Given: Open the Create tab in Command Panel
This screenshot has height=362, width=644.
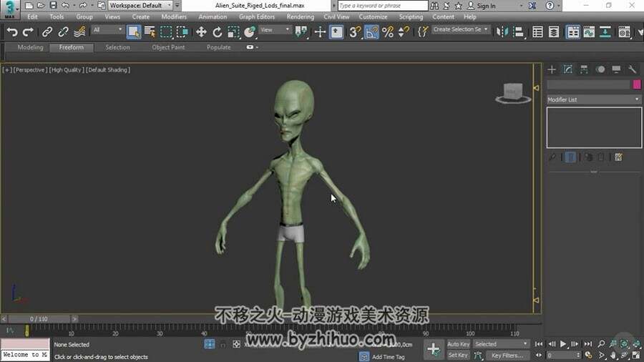Looking at the screenshot, I should click(x=552, y=69).
